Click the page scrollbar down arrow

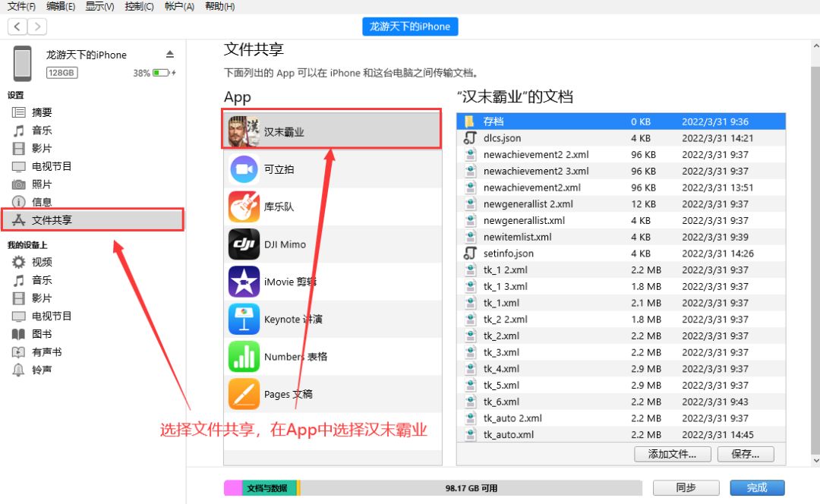pos(815,461)
